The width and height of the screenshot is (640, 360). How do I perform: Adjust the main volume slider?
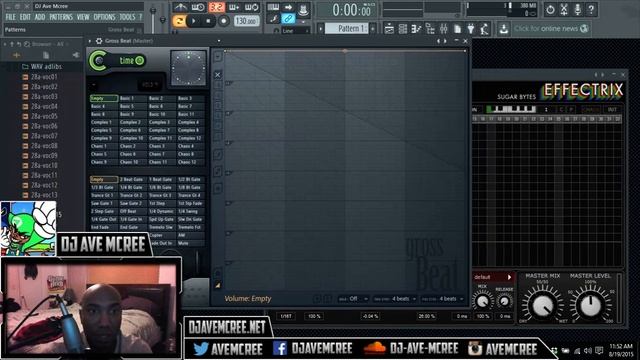[153, 18]
